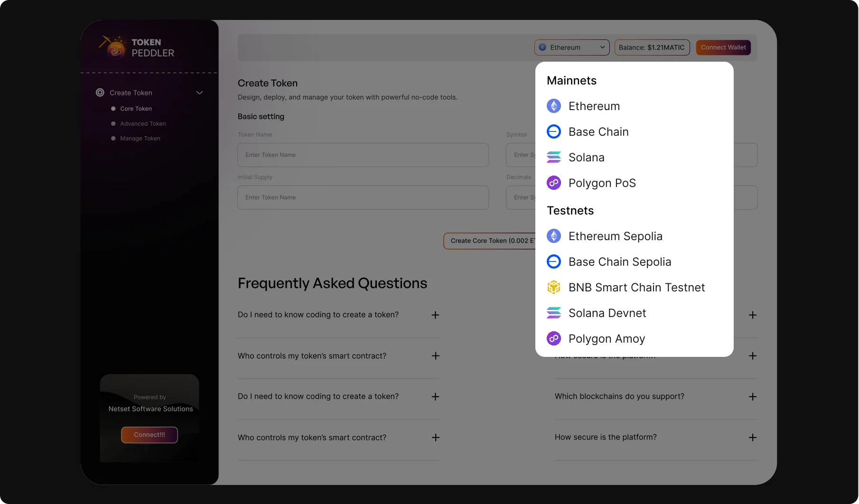Click the Ethereum icon in network dropdown box

[542, 47]
